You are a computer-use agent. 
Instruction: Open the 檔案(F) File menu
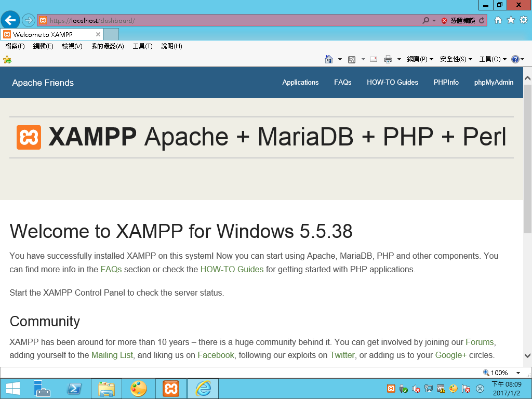click(x=15, y=46)
